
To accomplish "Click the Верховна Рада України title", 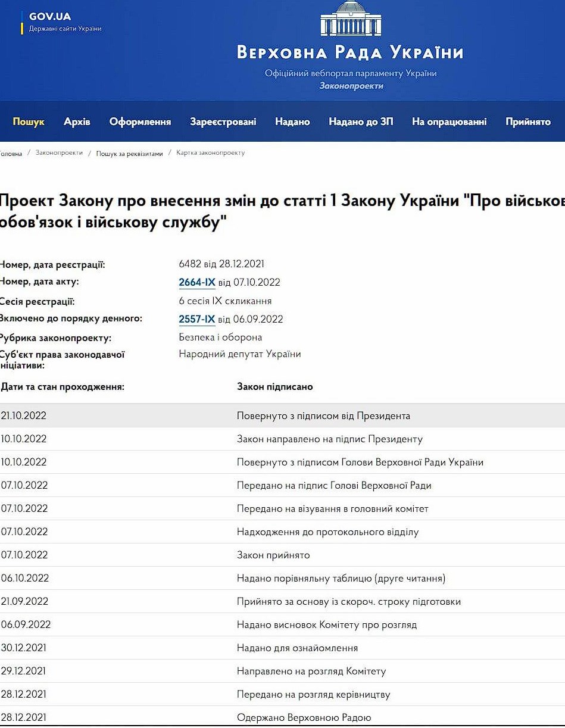I will (x=350, y=52).
